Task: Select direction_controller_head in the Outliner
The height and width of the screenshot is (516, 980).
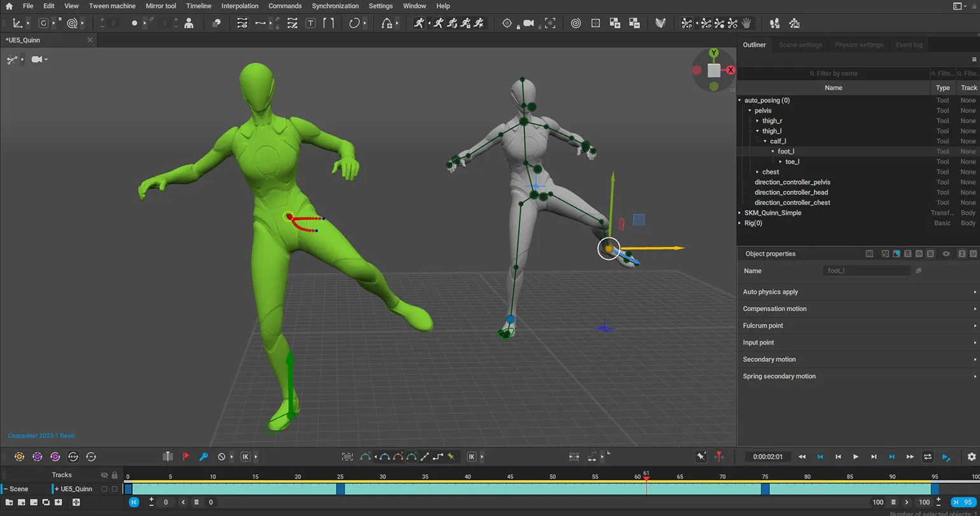Action: click(791, 192)
